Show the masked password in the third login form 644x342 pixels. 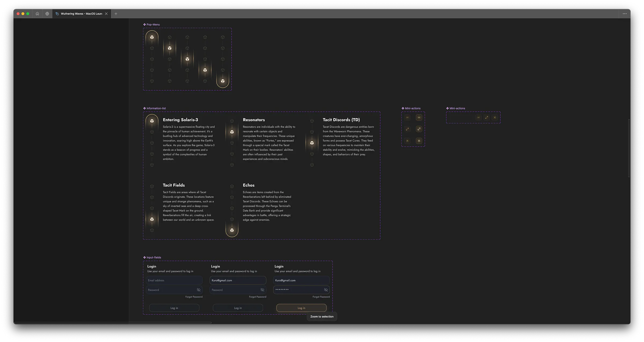click(326, 290)
